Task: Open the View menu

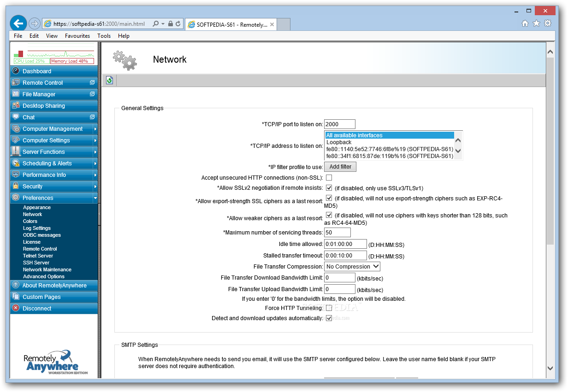Action: [52, 35]
